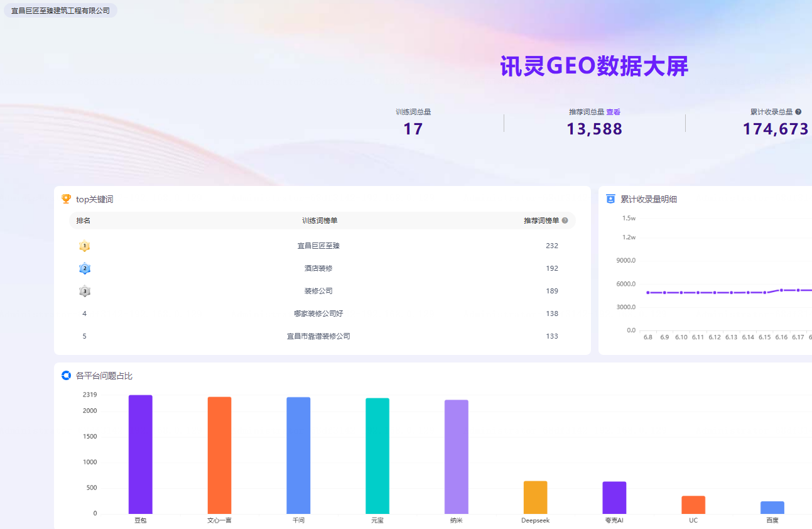Viewport: 812px width, 529px height.
Task: Click the blue 百度 bar
Action: tap(772, 508)
